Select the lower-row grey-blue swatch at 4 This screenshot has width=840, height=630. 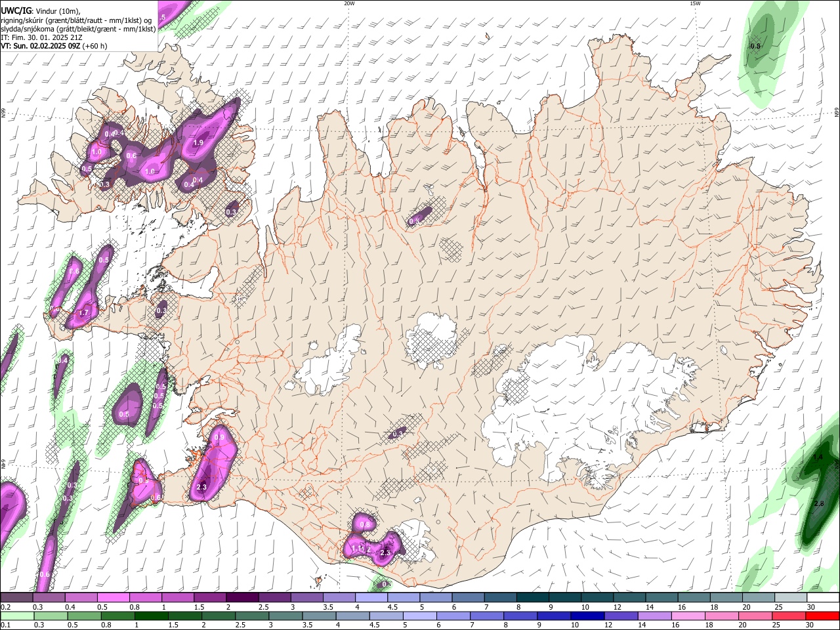352,616
